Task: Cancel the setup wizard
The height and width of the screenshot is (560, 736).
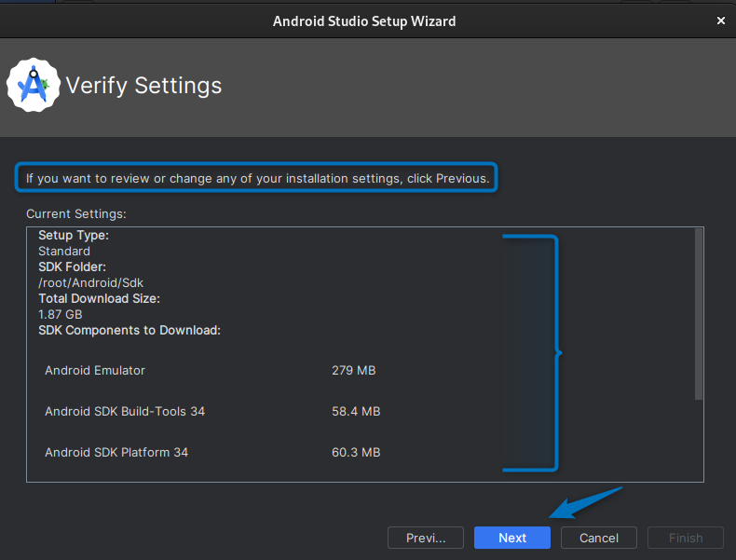Action: pos(598,538)
